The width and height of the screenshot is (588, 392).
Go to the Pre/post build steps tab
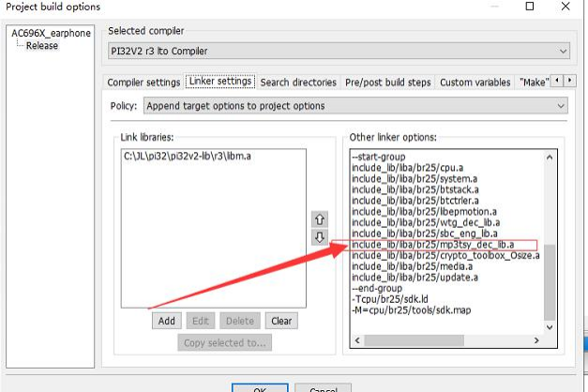pyautogui.click(x=387, y=83)
